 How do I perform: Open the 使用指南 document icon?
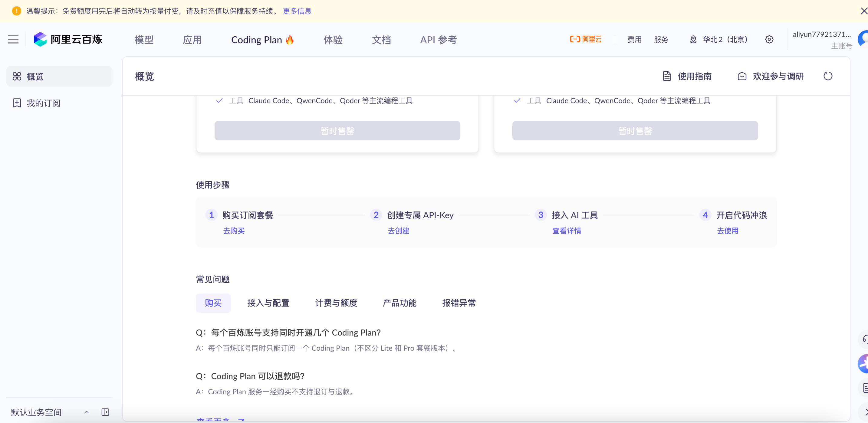coord(667,76)
